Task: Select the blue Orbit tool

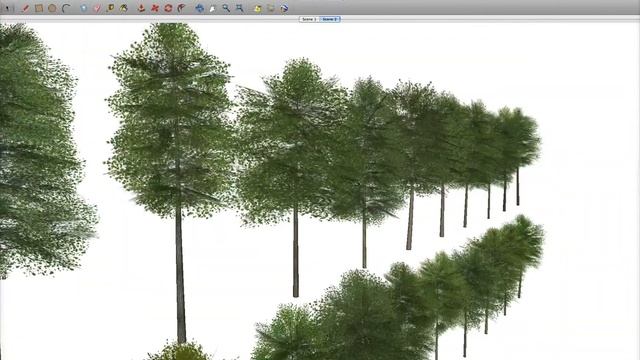Action: 199,8
